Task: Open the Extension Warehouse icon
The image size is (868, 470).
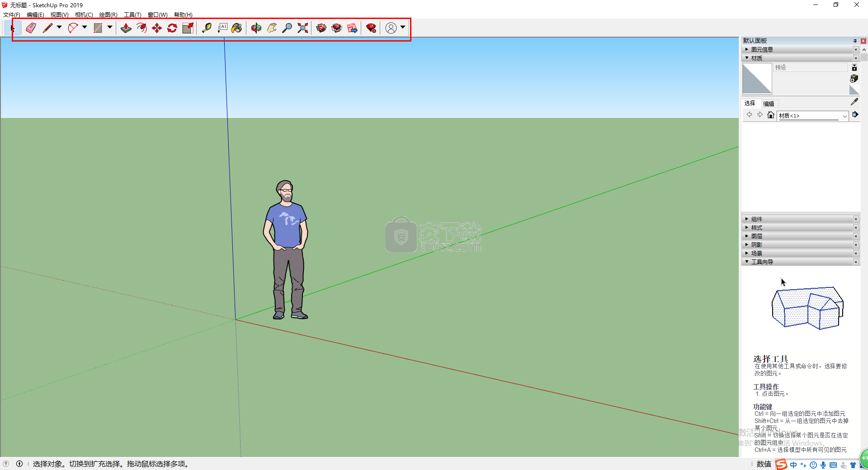Action: pyautogui.click(x=337, y=28)
